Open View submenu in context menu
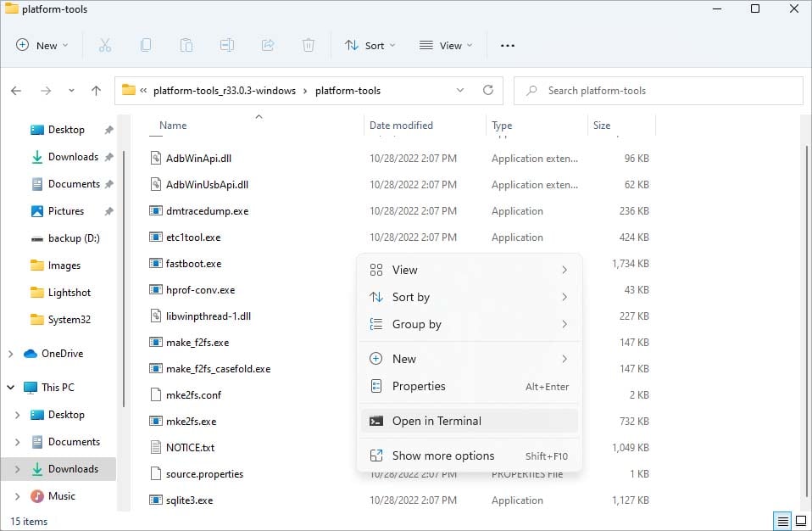This screenshot has width=812, height=531. (470, 270)
